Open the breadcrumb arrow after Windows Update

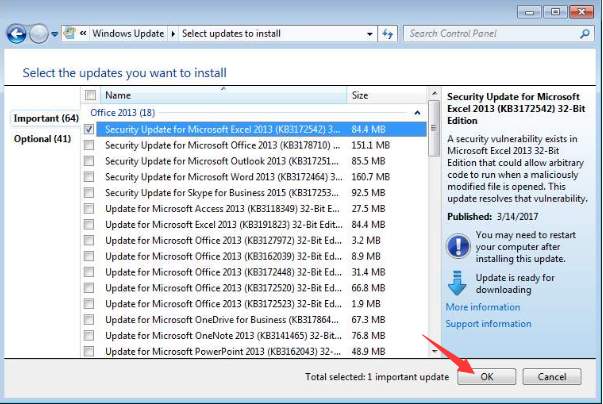pyautogui.click(x=173, y=34)
